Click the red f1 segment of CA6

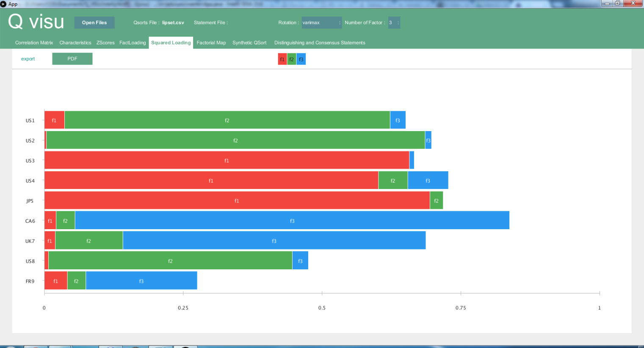(x=50, y=220)
